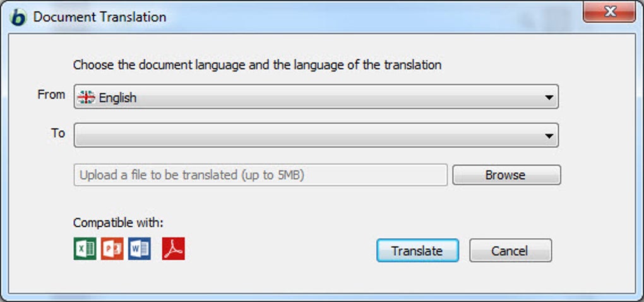Click the PowerPoint compatibility icon
644x302 pixels.
pos(112,248)
